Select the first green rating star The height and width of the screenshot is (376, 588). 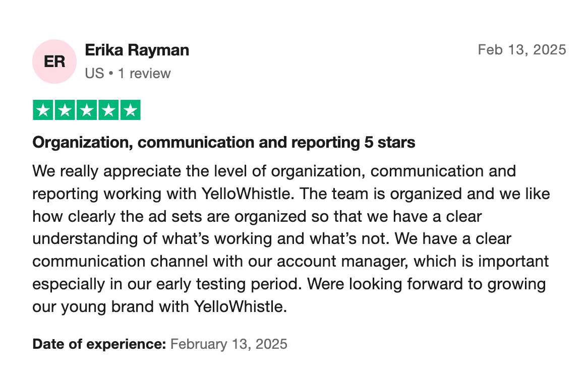tap(43, 110)
